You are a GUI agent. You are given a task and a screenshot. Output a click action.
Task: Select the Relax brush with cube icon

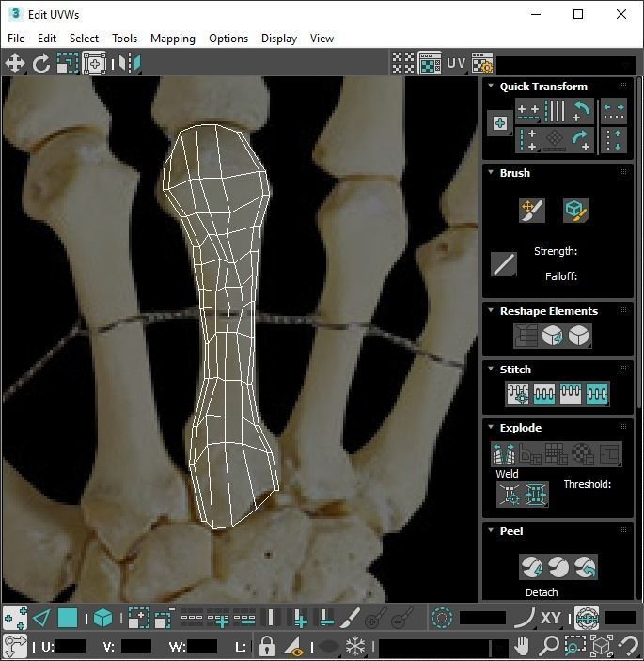(575, 211)
